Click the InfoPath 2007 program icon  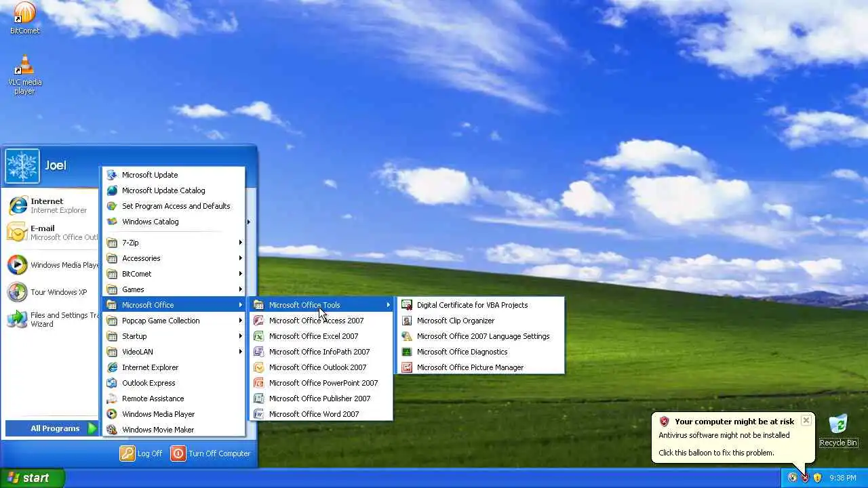[258, 352]
